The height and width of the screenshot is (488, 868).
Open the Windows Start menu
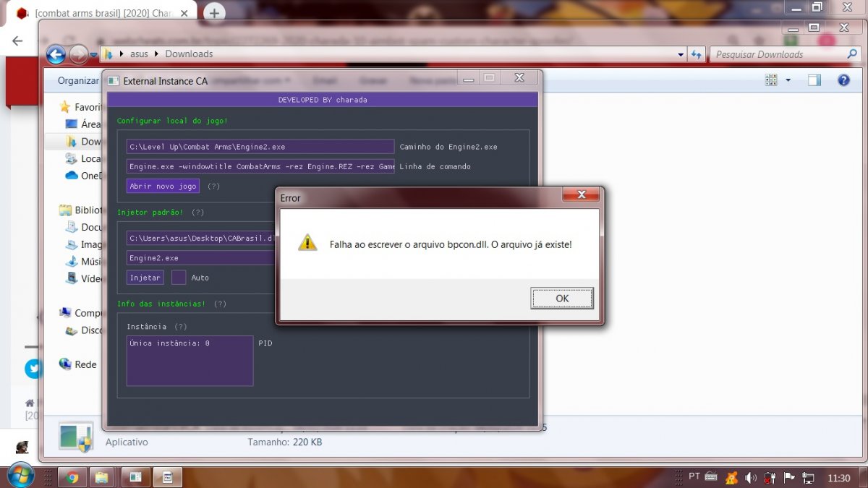[x=20, y=476]
